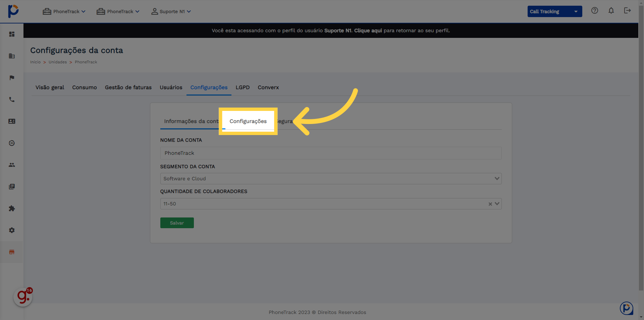This screenshot has width=644, height=320.
Task: Open the Suporte N1 user menu
Action: [171, 11]
